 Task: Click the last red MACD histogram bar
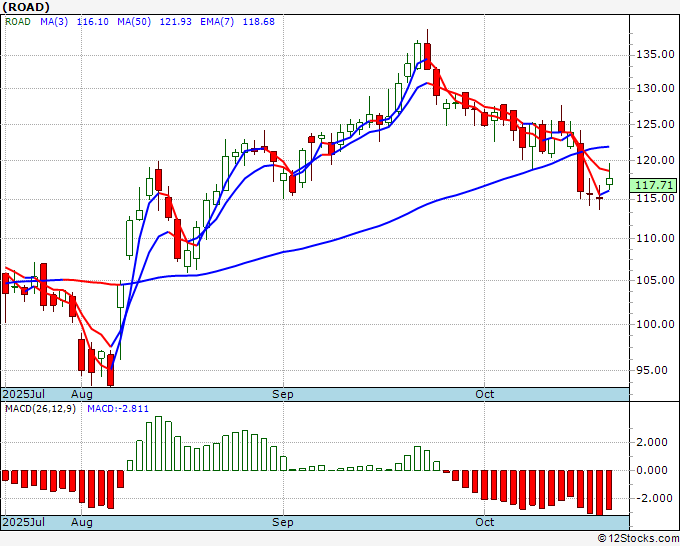click(x=609, y=490)
